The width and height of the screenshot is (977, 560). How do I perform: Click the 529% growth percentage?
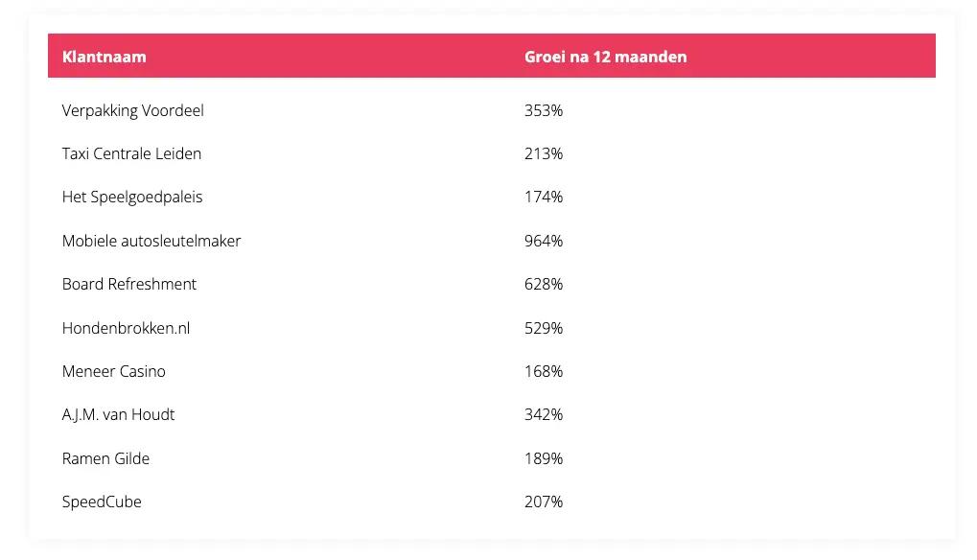click(544, 328)
